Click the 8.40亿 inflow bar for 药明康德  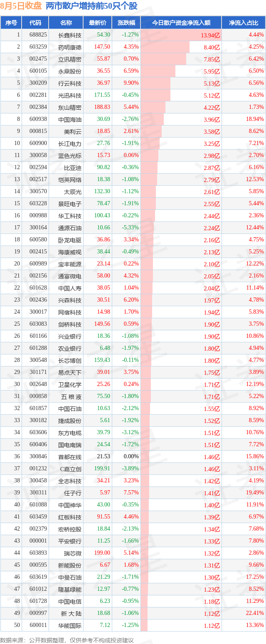pyautogui.click(x=165, y=47)
